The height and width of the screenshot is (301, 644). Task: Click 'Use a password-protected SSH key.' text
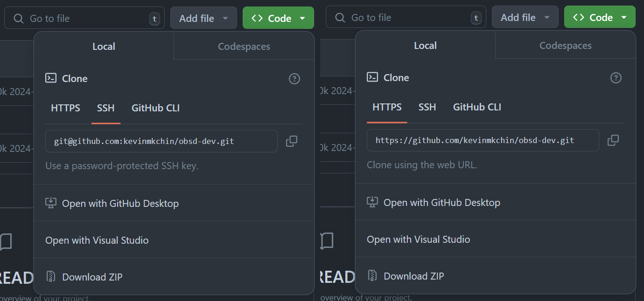click(x=122, y=166)
